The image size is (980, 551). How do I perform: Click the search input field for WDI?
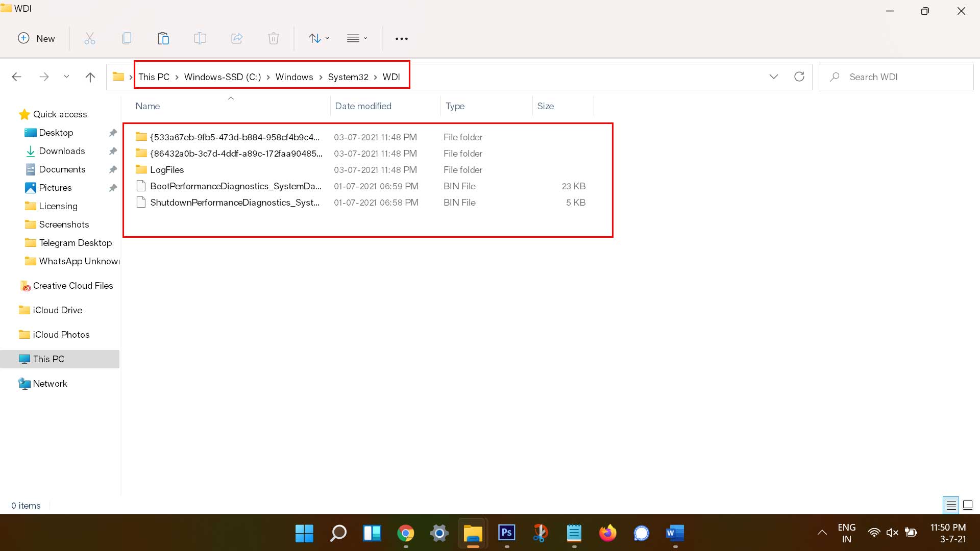coord(902,76)
